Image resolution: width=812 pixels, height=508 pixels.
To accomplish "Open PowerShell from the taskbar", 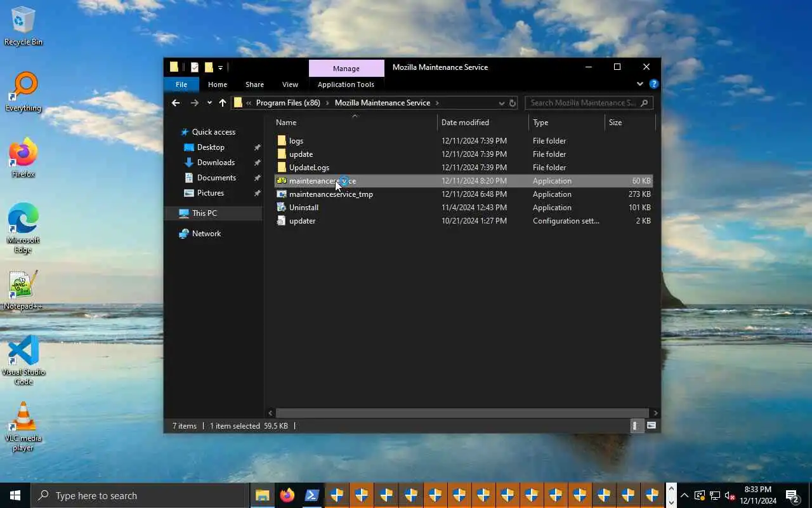I will (311, 495).
